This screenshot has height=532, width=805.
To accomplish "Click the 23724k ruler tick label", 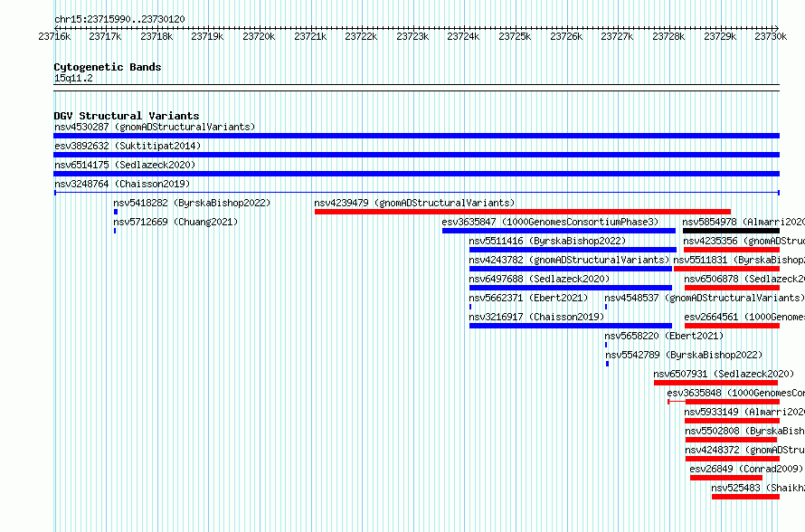I will pos(463,36).
